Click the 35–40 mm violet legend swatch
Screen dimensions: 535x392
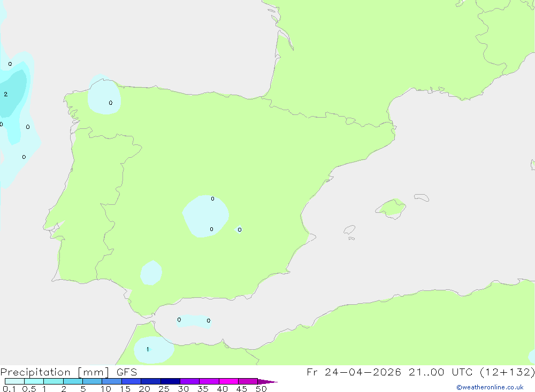click(209, 381)
